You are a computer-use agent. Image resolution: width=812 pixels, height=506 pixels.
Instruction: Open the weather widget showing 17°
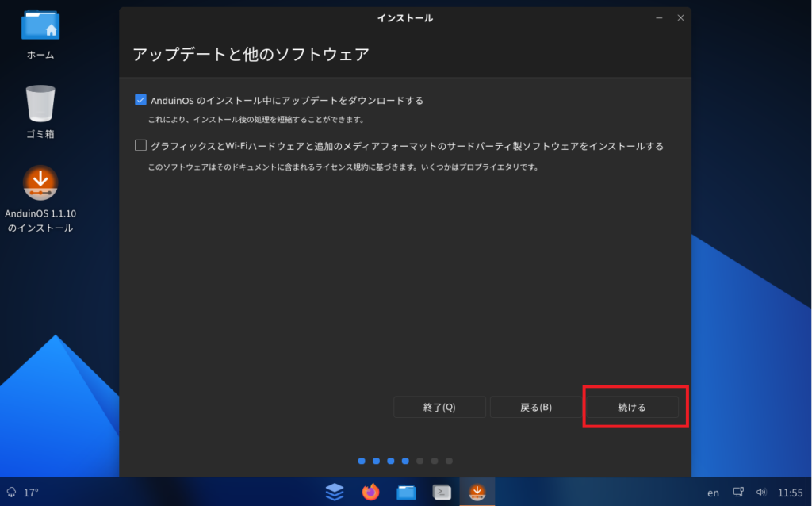click(22, 493)
